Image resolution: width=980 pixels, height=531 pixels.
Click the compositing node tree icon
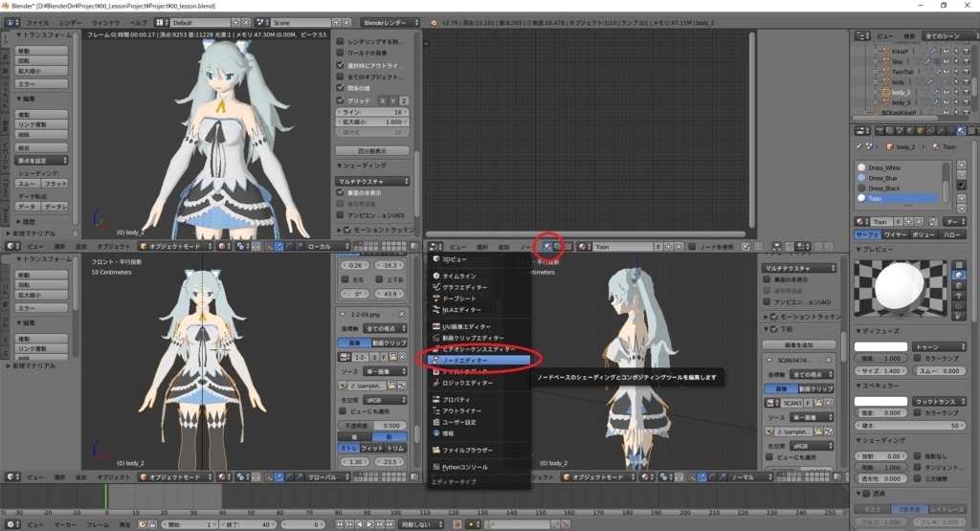pos(558,247)
